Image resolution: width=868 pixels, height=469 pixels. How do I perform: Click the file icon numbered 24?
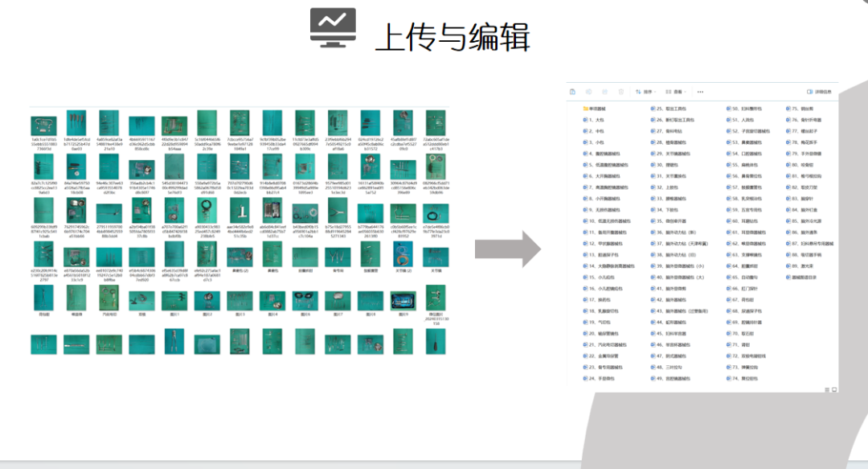tap(585, 379)
